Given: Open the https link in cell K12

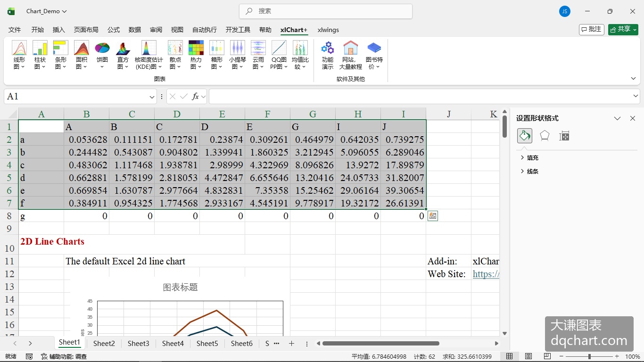Looking at the screenshot, I should pyautogui.click(x=486, y=274).
